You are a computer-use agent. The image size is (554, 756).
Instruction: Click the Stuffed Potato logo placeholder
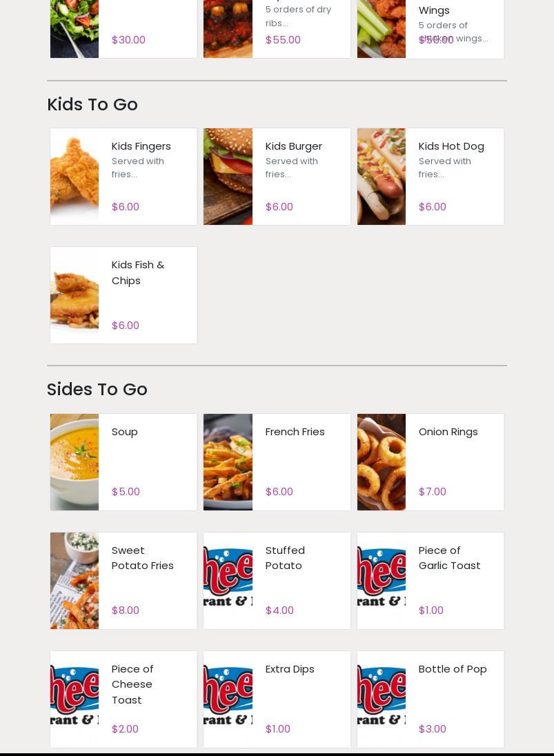(228, 581)
